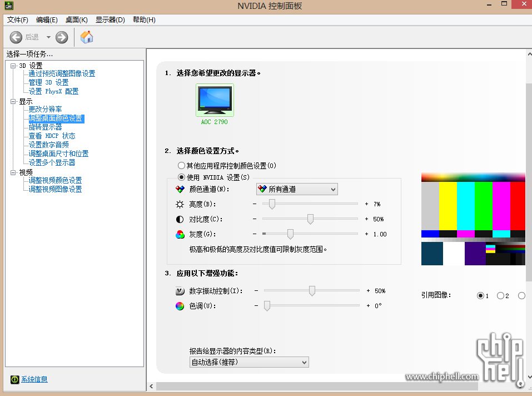The width and height of the screenshot is (532, 396).
Task: Open 设置数字音频 task
Action: [x=48, y=145]
